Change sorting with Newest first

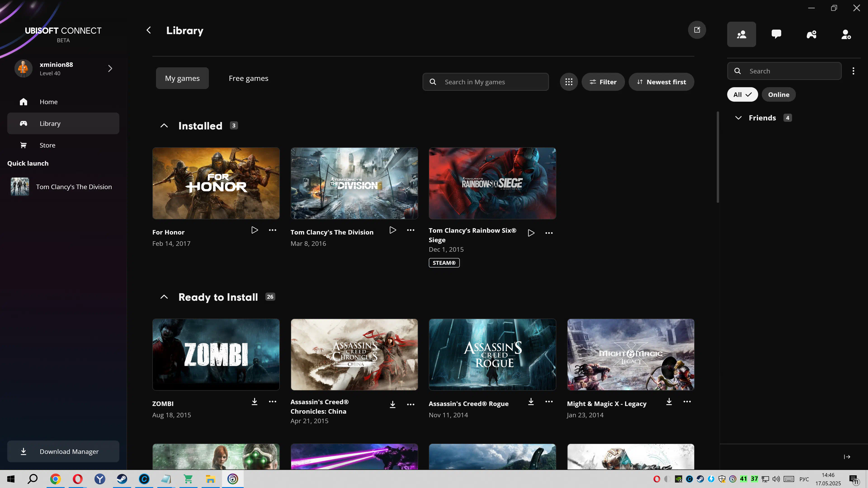point(661,82)
